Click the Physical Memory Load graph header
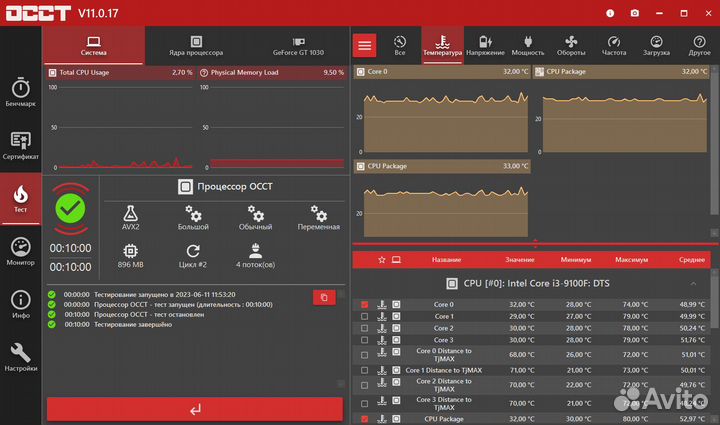Image resolution: width=720 pixels, height=425 pixels. pos(272,73)
